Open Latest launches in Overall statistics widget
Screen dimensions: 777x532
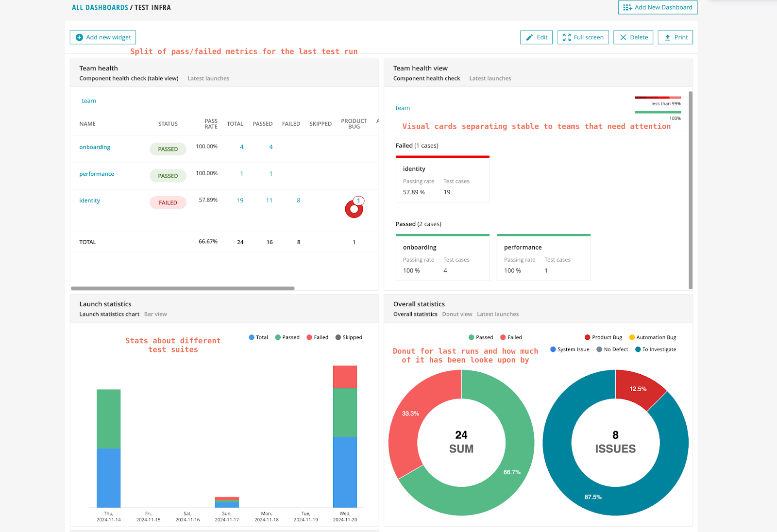tap(498, 314)
